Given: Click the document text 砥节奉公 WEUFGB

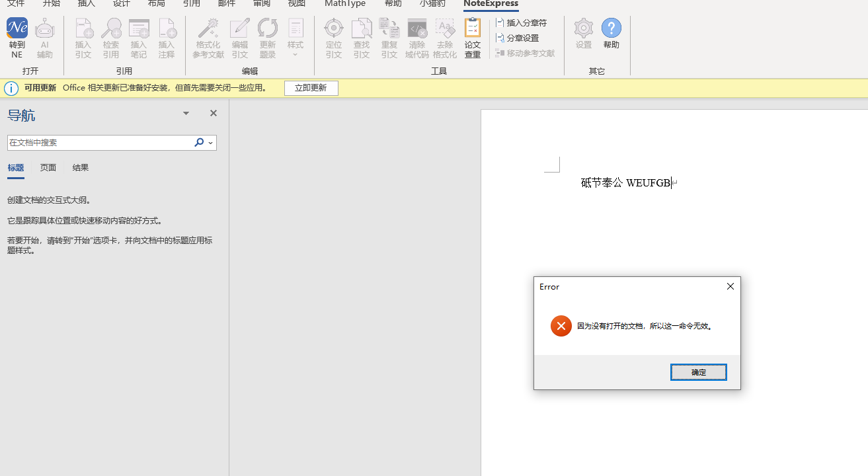Looking at the screenshot, I should (625, 183).
